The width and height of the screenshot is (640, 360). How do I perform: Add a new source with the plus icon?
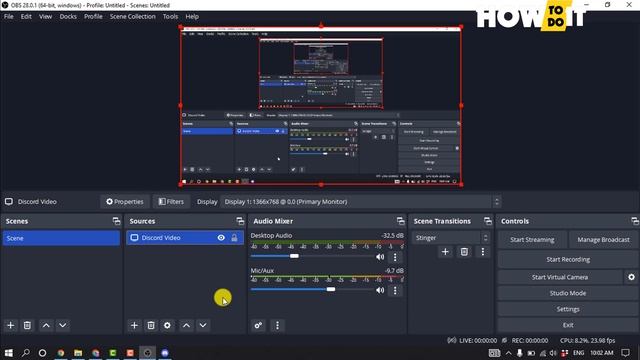pyautogui.click(x=134, y=325)
